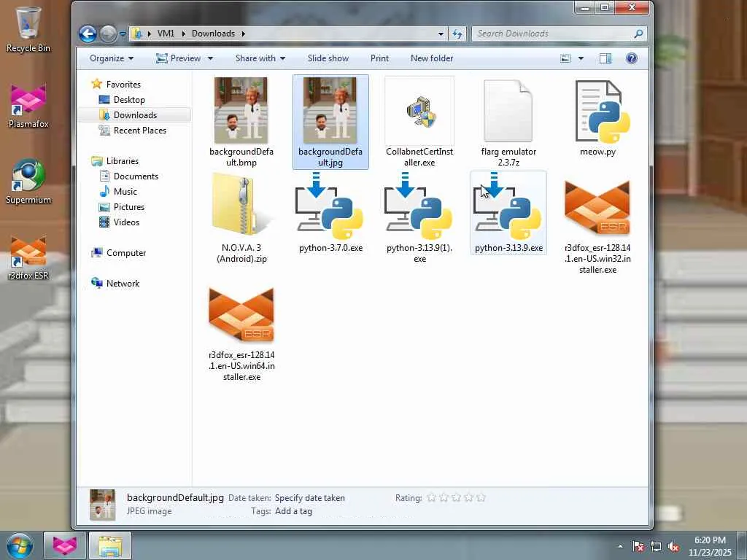Open the Share with menu
747x560 pixels.
(260, 58)
